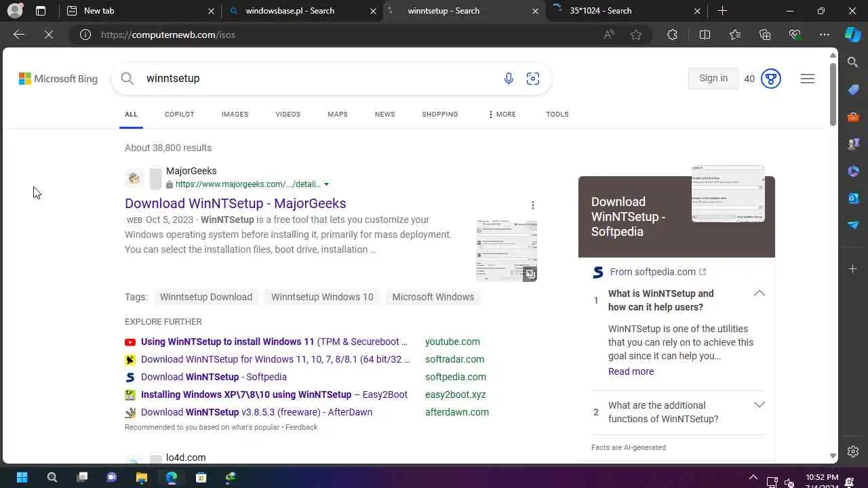868x488 pixels.
Task: Close the winntsetup search tab
Action: point(536,11)
